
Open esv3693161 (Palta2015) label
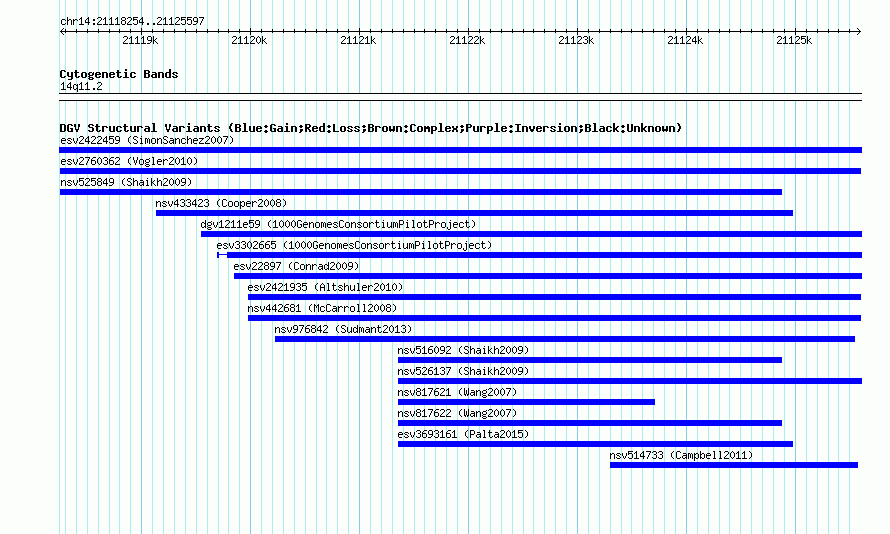[463, 434]
